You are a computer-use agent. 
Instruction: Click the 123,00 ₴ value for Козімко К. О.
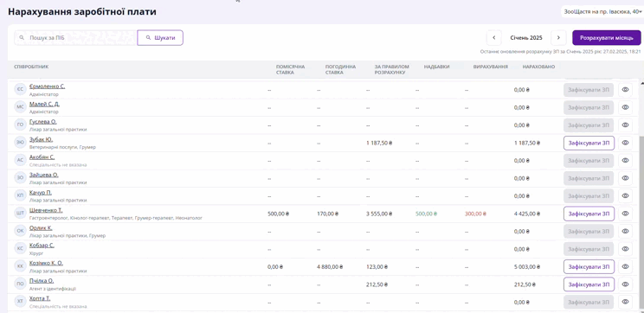coord(377,266)
